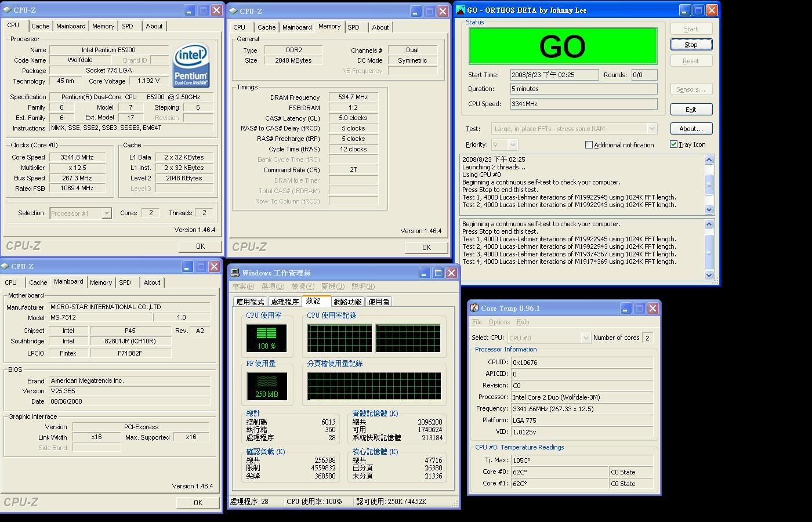Click the ORTHOS title bar app icon
Screen dimensions: 812x522
coord(461,10)
